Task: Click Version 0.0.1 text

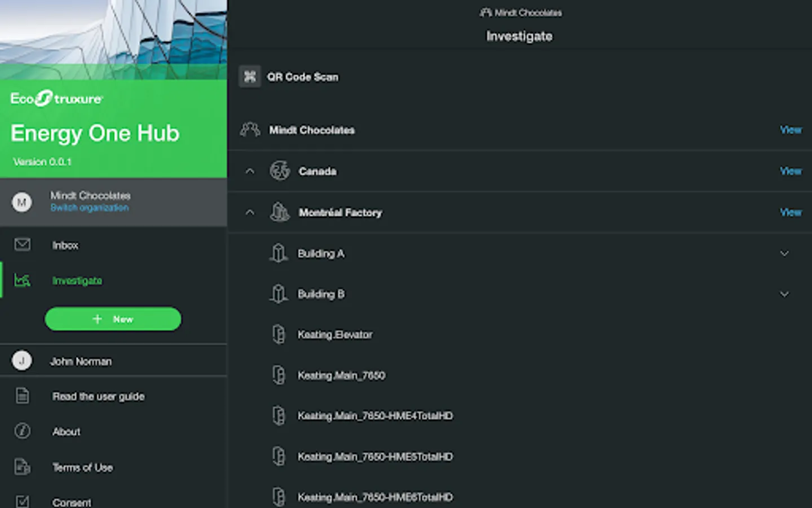Action: click(x=42, y=162)
